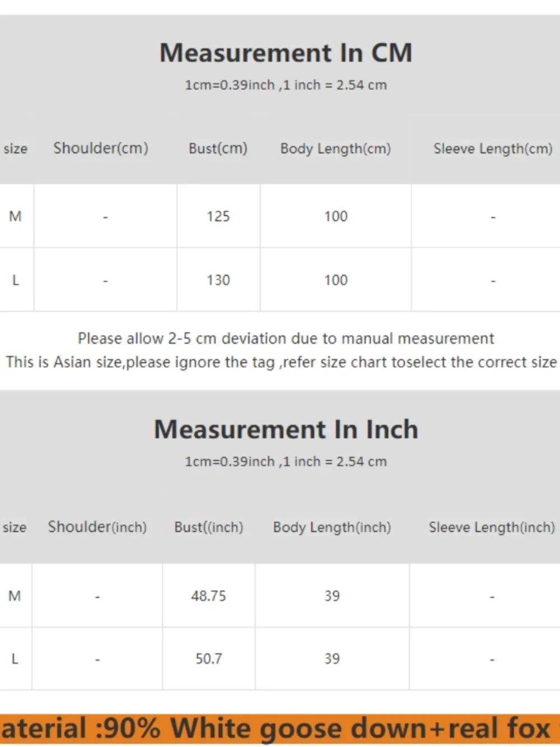Select the Shoulder(cm) column header
This screenshot has width=560, height=747.
[101, 149]
